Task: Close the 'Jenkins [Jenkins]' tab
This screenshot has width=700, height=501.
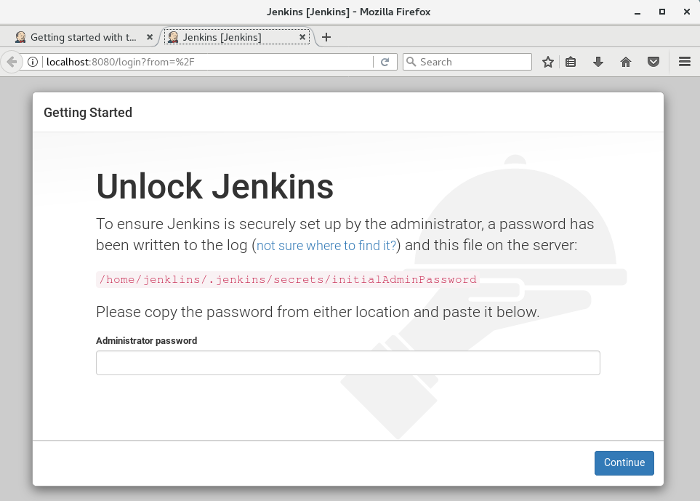Action: (x=302, y=37)
